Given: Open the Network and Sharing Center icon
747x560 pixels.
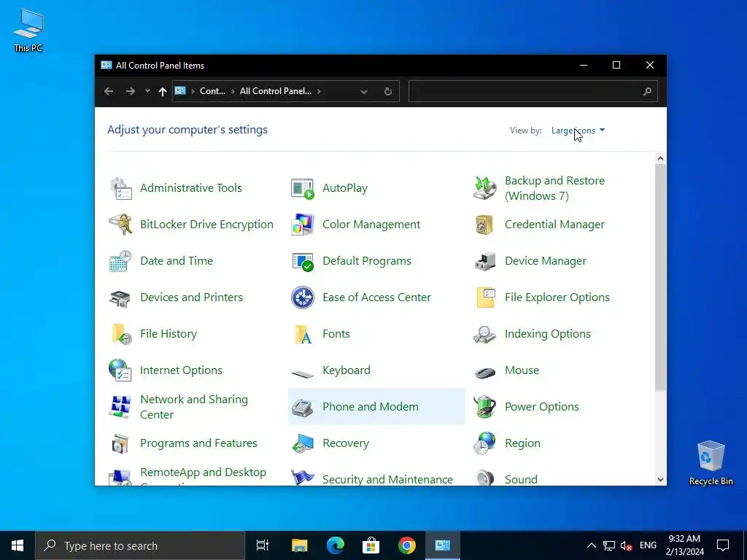Looking at the screenshot, I should point(120,407).
